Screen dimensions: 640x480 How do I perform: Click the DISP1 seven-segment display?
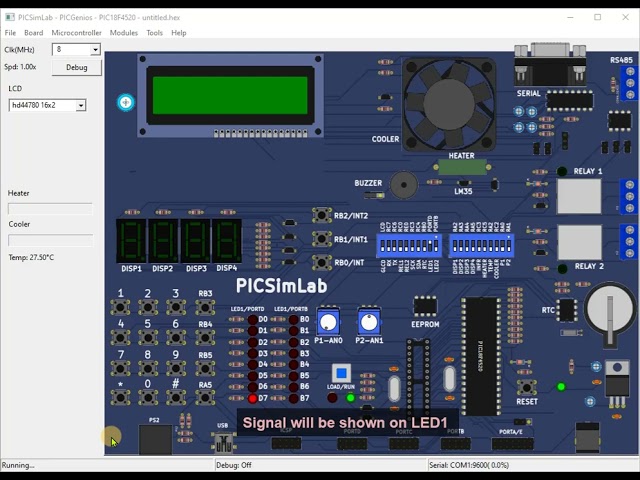[131, 241]
